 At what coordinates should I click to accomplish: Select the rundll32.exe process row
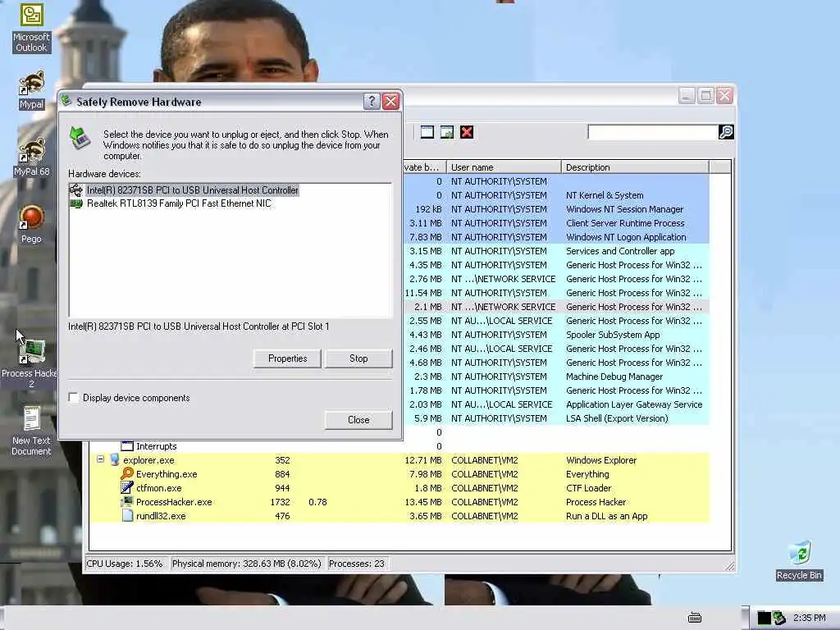(x=399, y=516)
